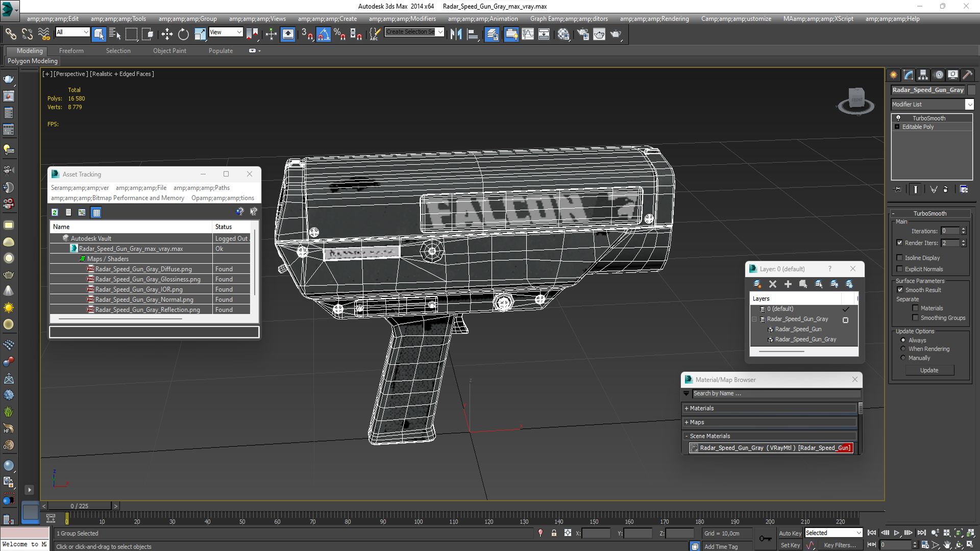Select the Move transform tool
This screenshot has height=551, width=980.
[167, 34]
